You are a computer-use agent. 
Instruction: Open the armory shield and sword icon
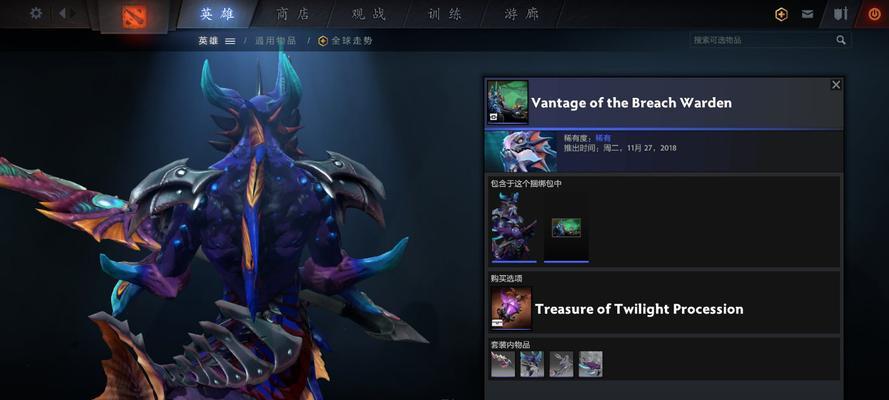click(x=840, y=14)
